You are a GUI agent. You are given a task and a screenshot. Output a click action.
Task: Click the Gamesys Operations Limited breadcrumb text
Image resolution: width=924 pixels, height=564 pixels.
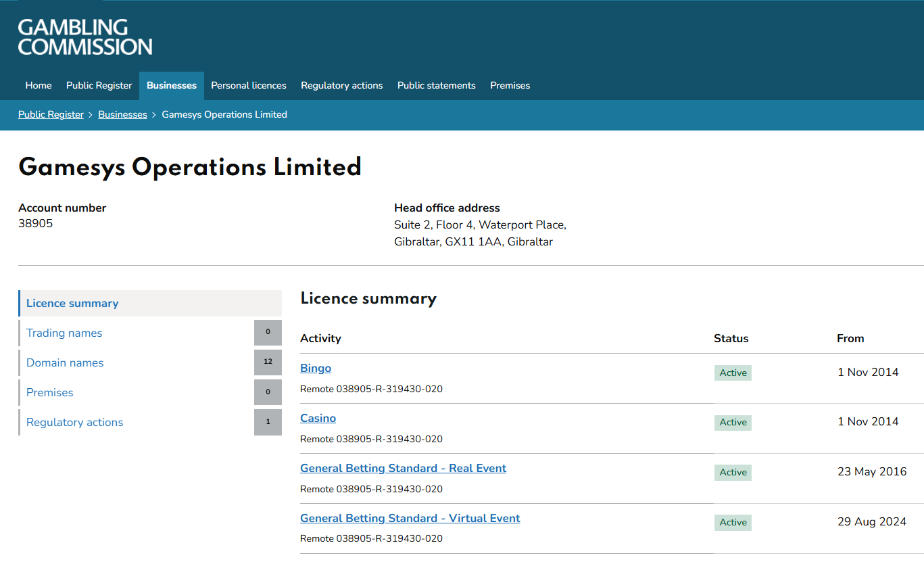pos(224,114)
